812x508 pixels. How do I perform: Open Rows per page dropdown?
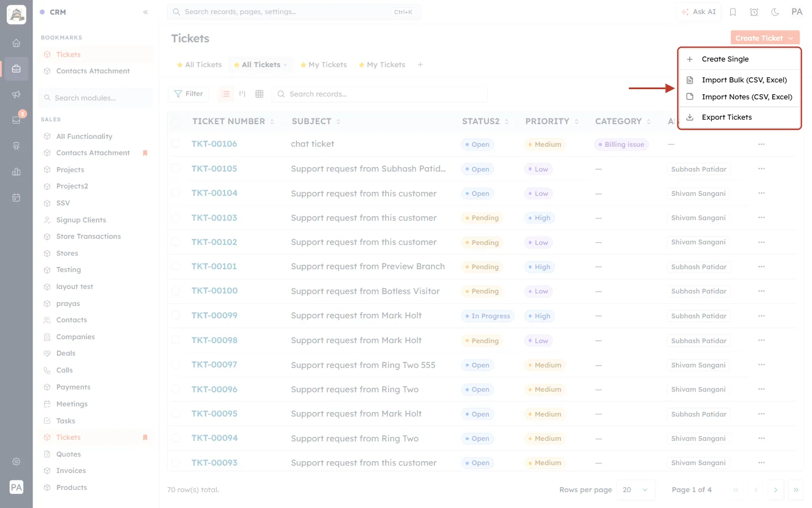point(636,490)
